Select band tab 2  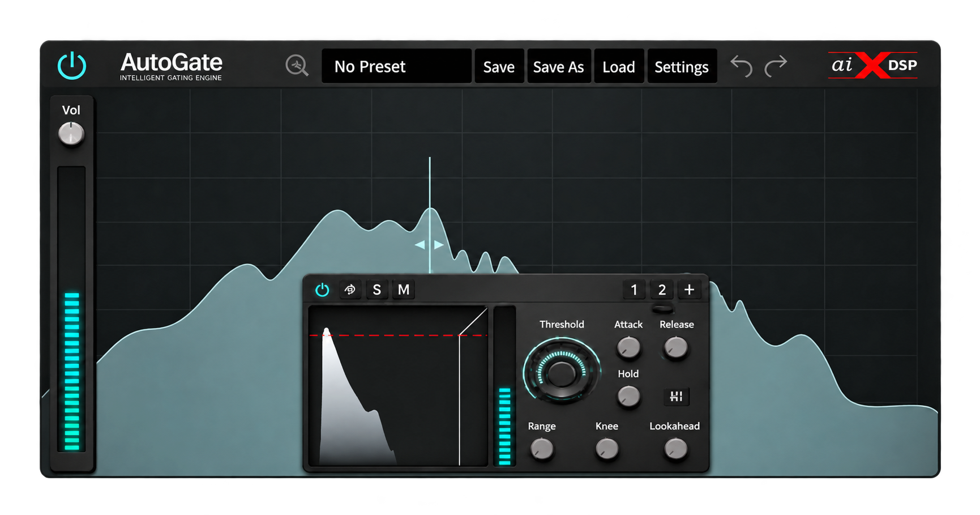(x=662, y=290)
